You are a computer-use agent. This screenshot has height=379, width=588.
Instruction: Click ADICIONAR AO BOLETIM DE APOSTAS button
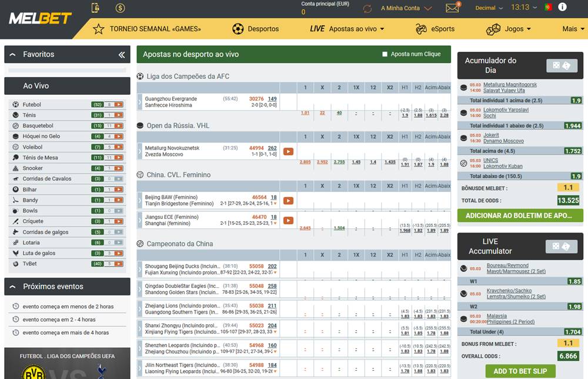pyautogui.click(x=520, y=216)
